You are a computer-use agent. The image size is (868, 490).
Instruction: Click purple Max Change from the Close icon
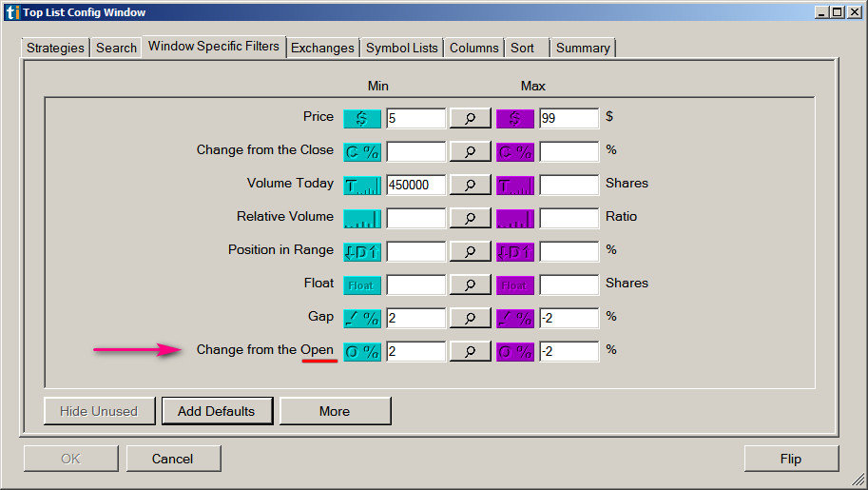(515, 152)
